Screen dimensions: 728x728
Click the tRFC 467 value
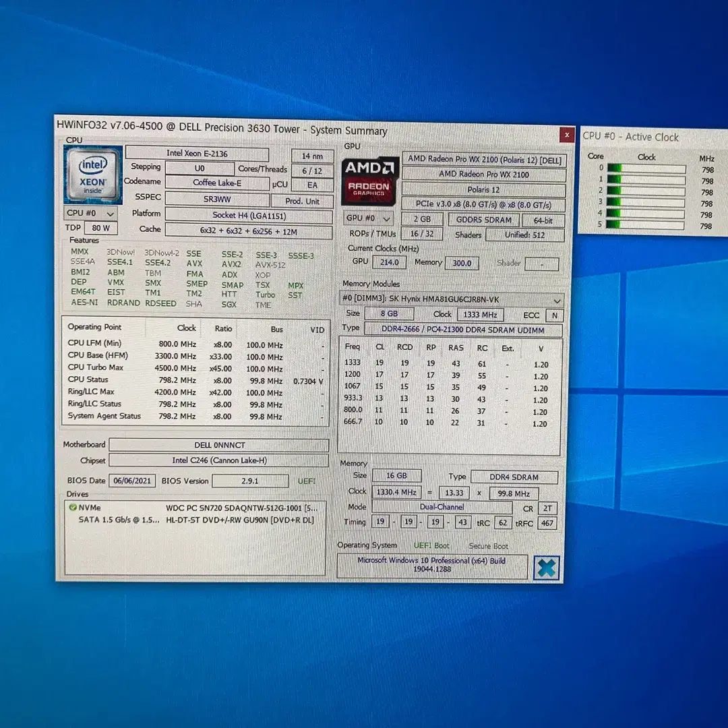547,523
